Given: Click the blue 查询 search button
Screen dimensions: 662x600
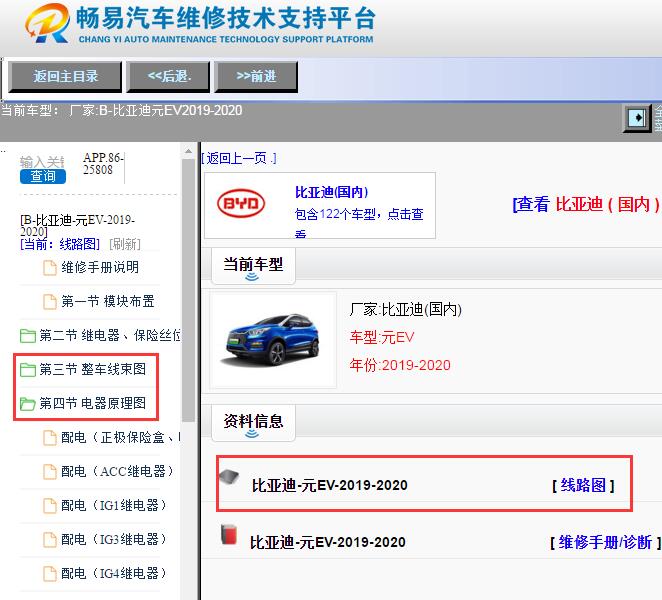Looking at the screenshot, I should point(43,176).
